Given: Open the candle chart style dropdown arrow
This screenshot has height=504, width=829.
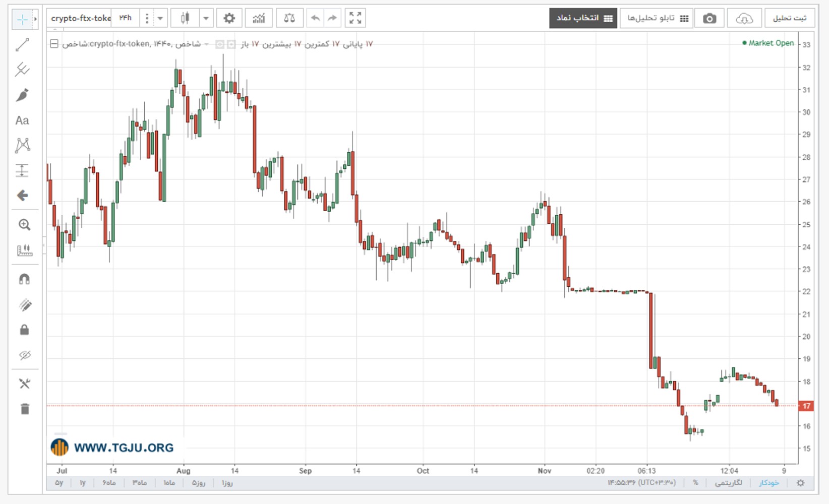Looking at the screenshot, I should pyautogui.click(x=206, y=19).
